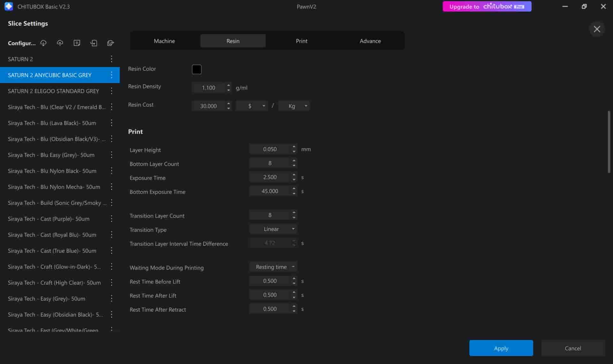
Task: Open the Resin Color swatch picker
Action: click(197, 69)
